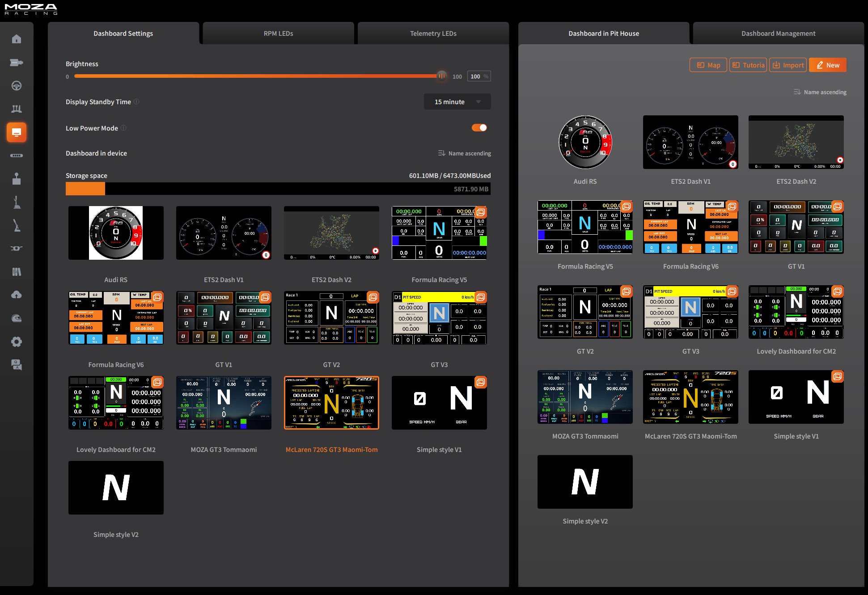This screenshot has width=868, height=595.
Task: Click the Low Power Mode info icon
Action: (124, 128)
